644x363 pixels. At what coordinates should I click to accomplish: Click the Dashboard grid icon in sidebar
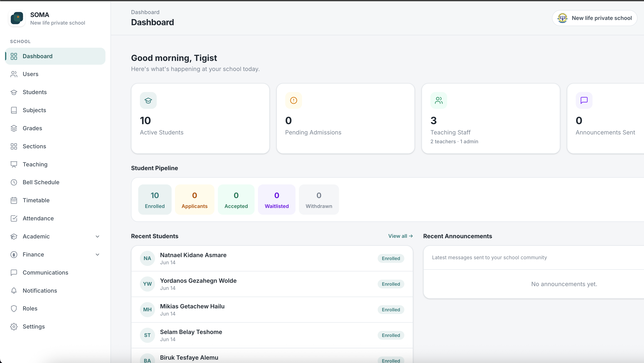(x=14, y=56)
